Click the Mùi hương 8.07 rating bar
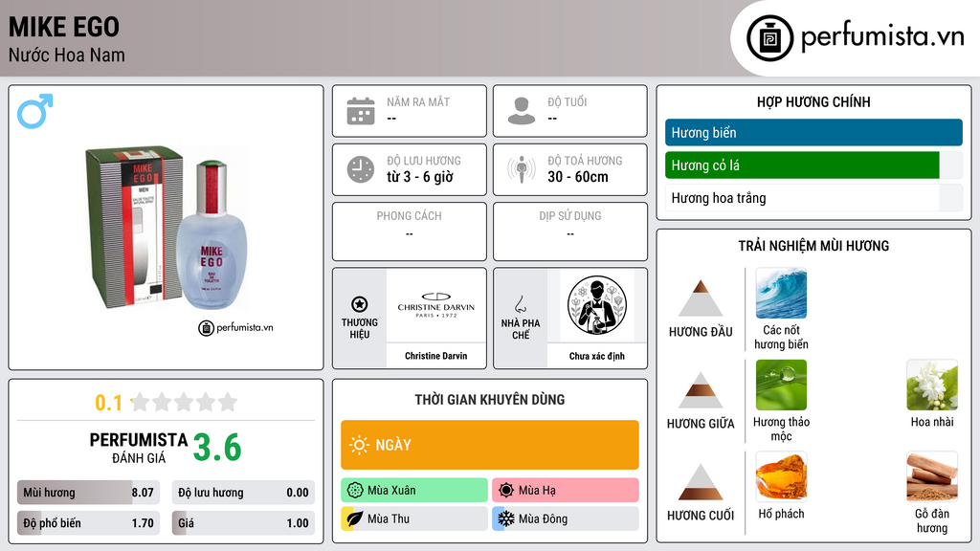This screenshot has width=980, height=551. tap(88, 493)
